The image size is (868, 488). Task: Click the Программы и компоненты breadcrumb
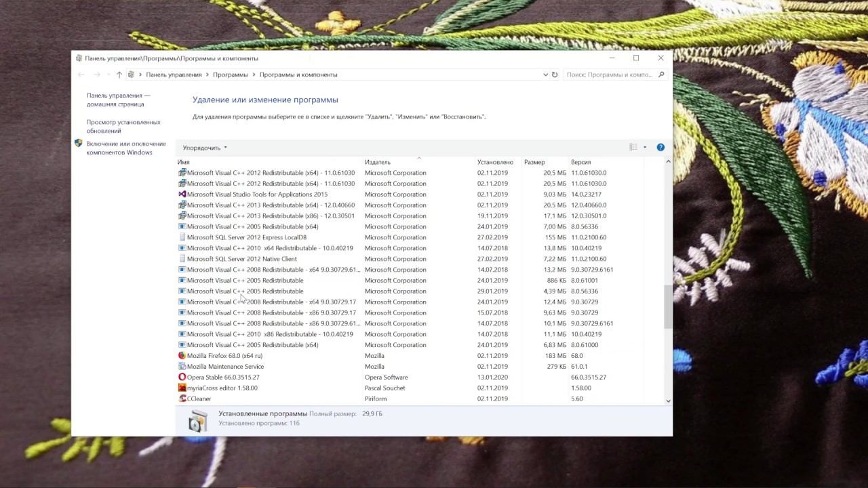(x=298, y=75)
